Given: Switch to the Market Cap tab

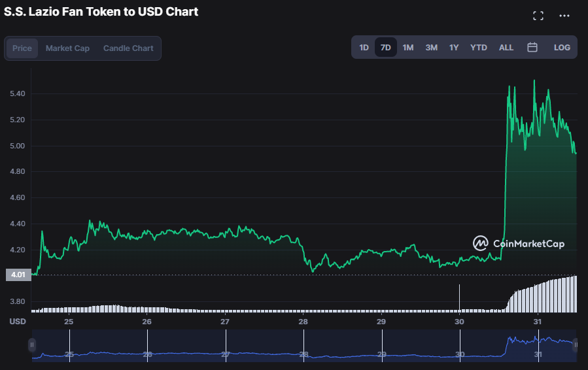Looking at the screenshot, I should (x=67, y=48).
